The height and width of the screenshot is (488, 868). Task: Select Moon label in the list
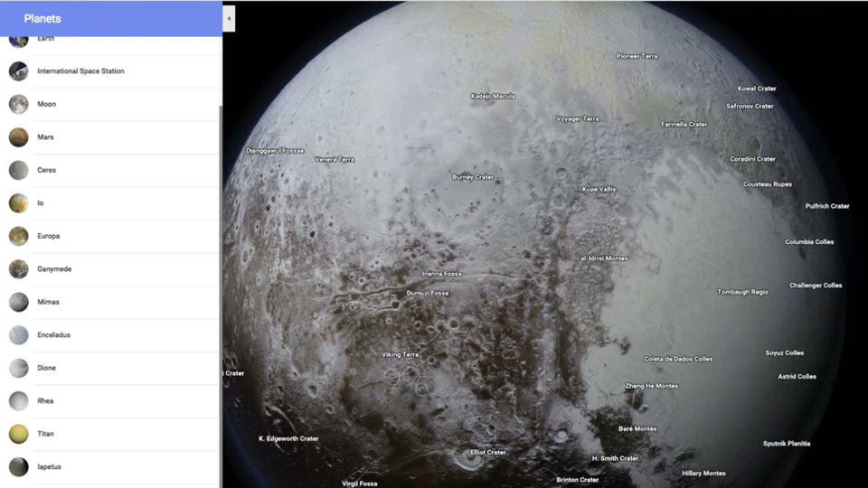(x=46, y=104)
